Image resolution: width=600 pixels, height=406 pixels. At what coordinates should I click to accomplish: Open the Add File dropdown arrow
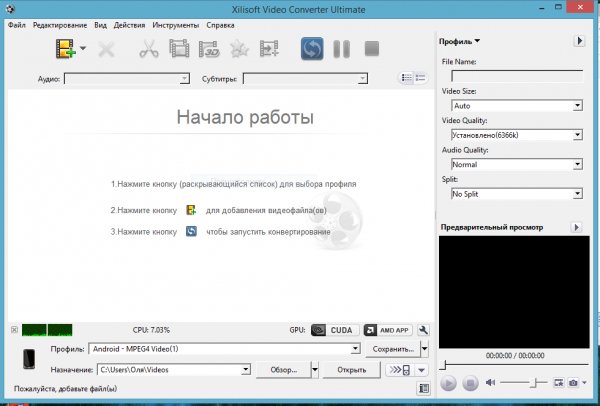[x=83, y=49]
